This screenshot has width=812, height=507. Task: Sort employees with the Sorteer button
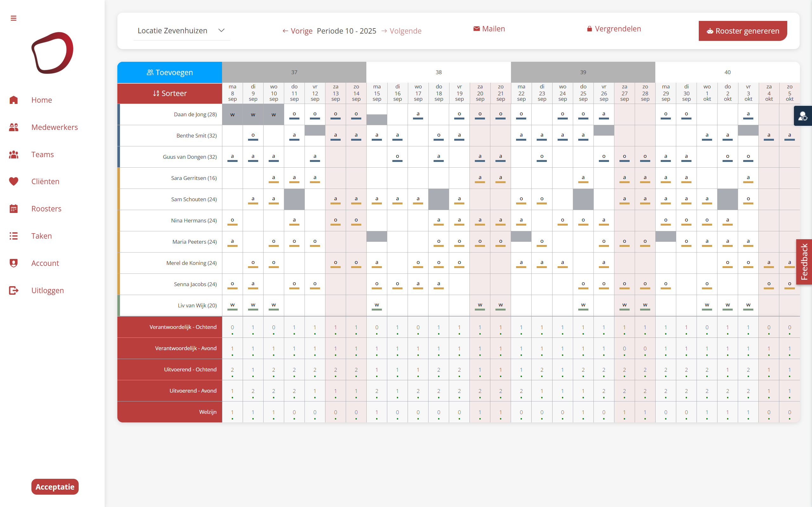[x=169, y=93]
